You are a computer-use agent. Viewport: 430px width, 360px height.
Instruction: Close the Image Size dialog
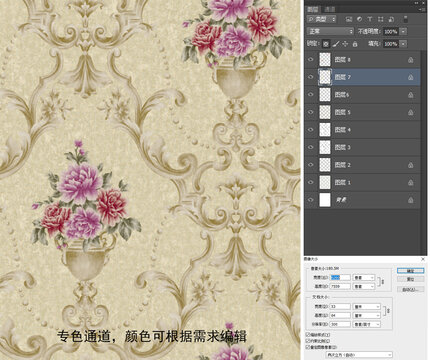[423, 259]
